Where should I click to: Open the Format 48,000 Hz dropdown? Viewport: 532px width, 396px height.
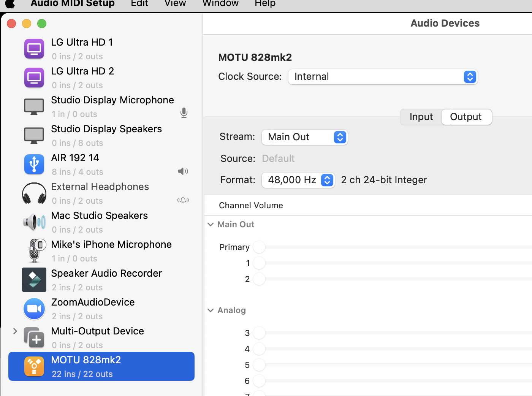coord(298,180)
